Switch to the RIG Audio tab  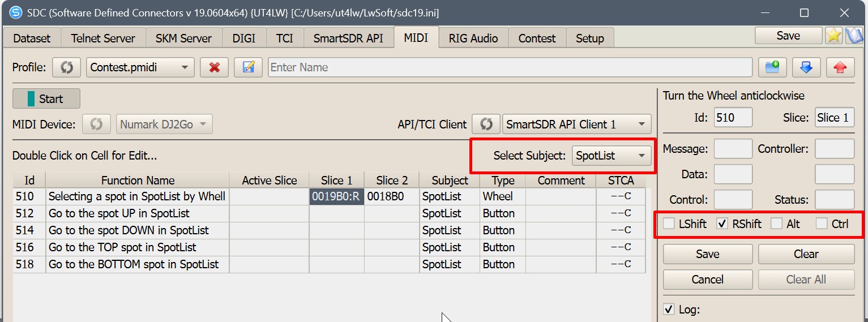(x=473, y=38)
